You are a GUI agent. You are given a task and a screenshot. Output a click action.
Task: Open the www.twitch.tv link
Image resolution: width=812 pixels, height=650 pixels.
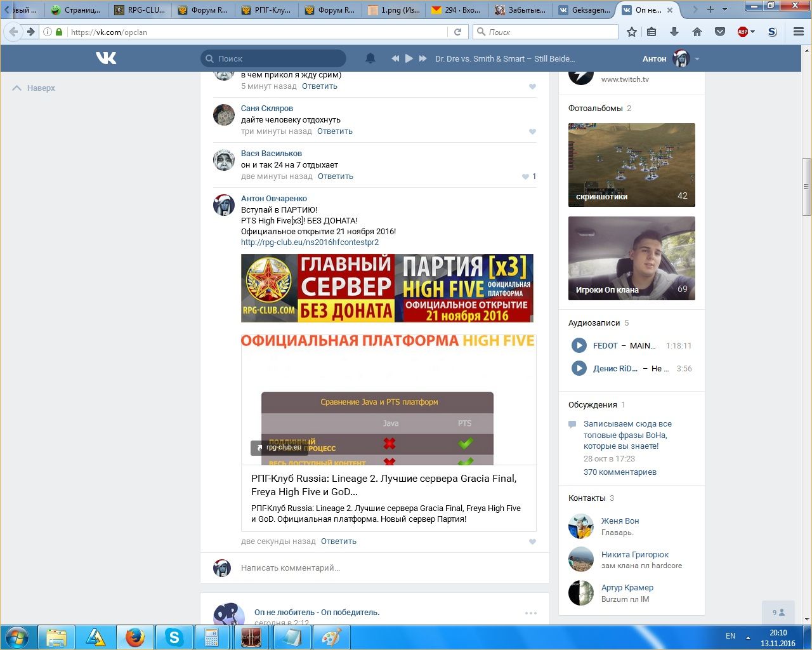pyautogui.click(x=625, y=79)
